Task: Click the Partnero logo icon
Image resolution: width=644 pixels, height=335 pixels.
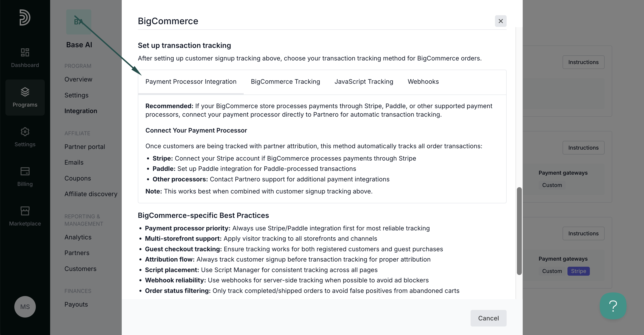Action: (x=25, y=17)
